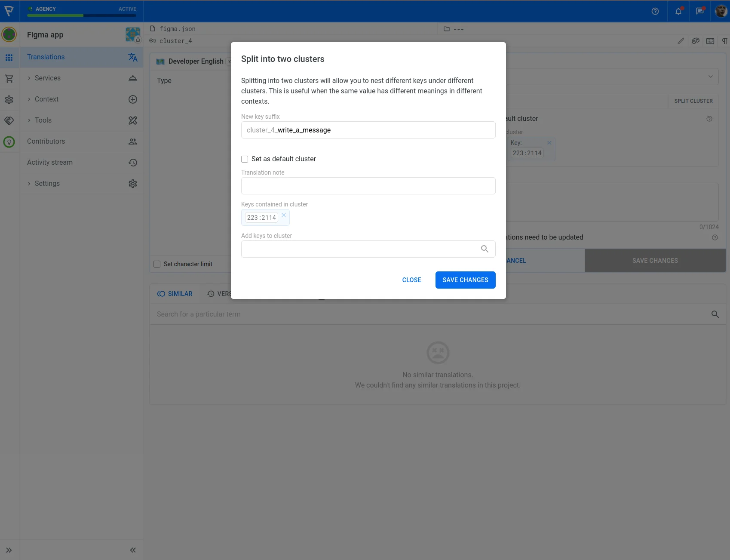Click the Agency plan progress bar
This screenshot has height=560, width=730.
point(82,15)
